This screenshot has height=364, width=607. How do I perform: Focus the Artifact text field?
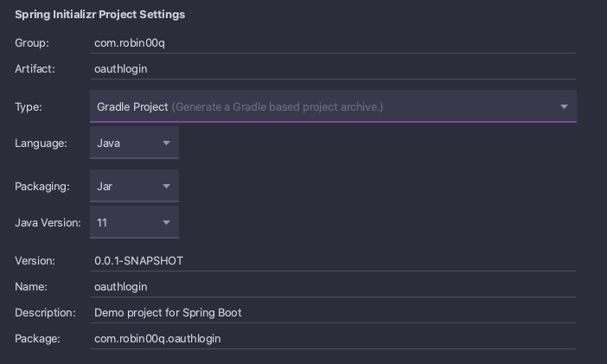point(333,68)
